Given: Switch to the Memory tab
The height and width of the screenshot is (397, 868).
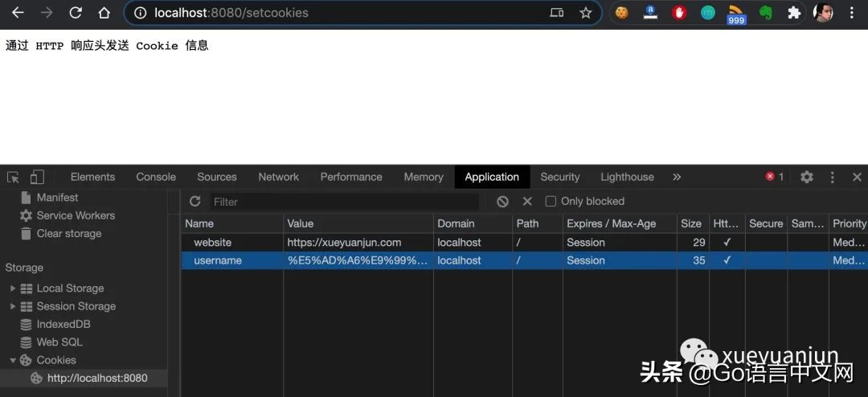Looking at the screenshot, I should 424,177.
